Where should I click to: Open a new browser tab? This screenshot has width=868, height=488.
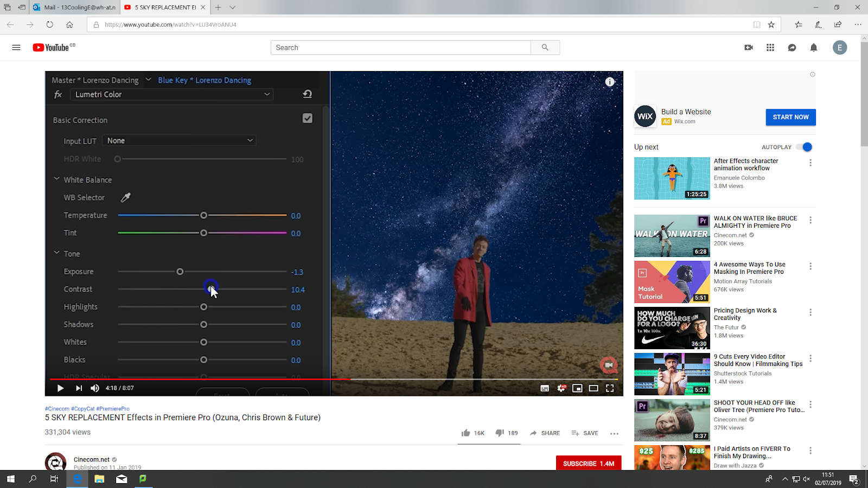click(218, 8)
